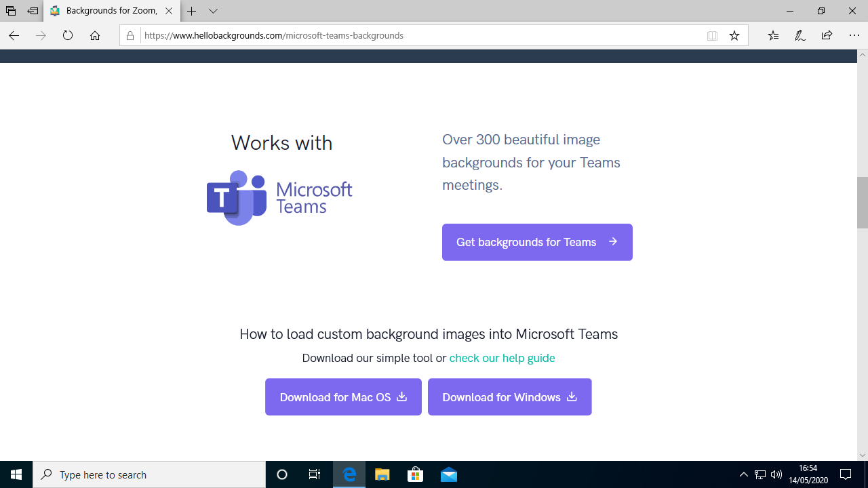Click the Type here to search box
This screenshot has height=488, width=868.
coord(149,474)
